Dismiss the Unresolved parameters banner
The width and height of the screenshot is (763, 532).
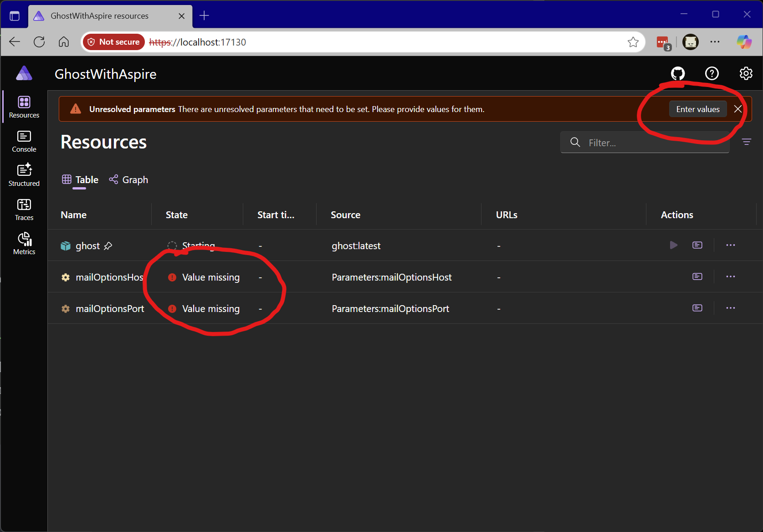738,109
